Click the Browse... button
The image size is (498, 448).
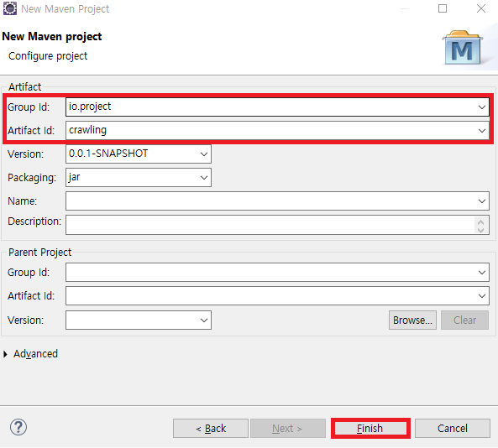click(x=412, y=320)
